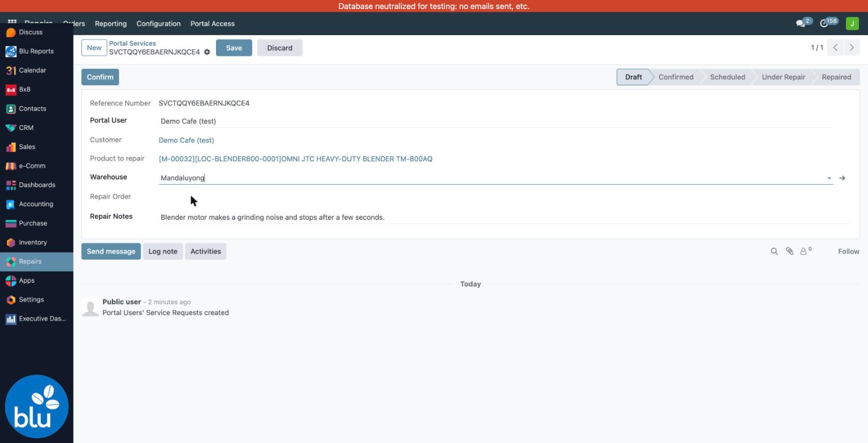868x443 pixels.
Task: Open Settings from the sidebar
Action: 36,299
